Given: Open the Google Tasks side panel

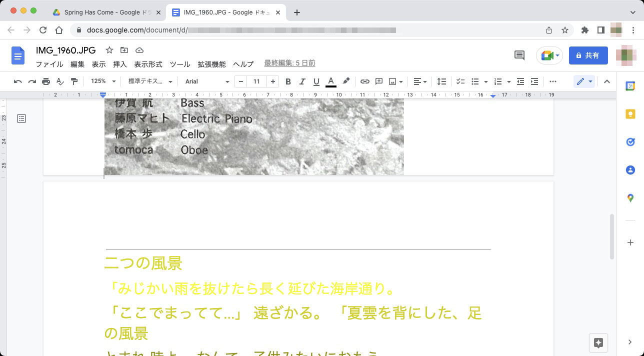Looking at the screenshot, I should (x=630, y=142).
